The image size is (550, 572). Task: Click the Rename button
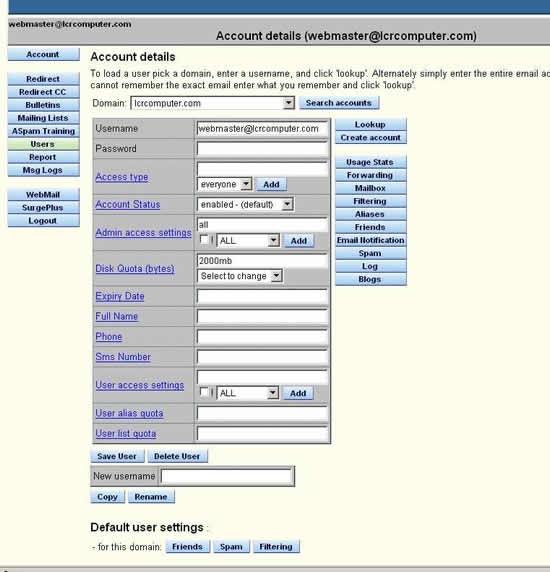tap(151, 497)
